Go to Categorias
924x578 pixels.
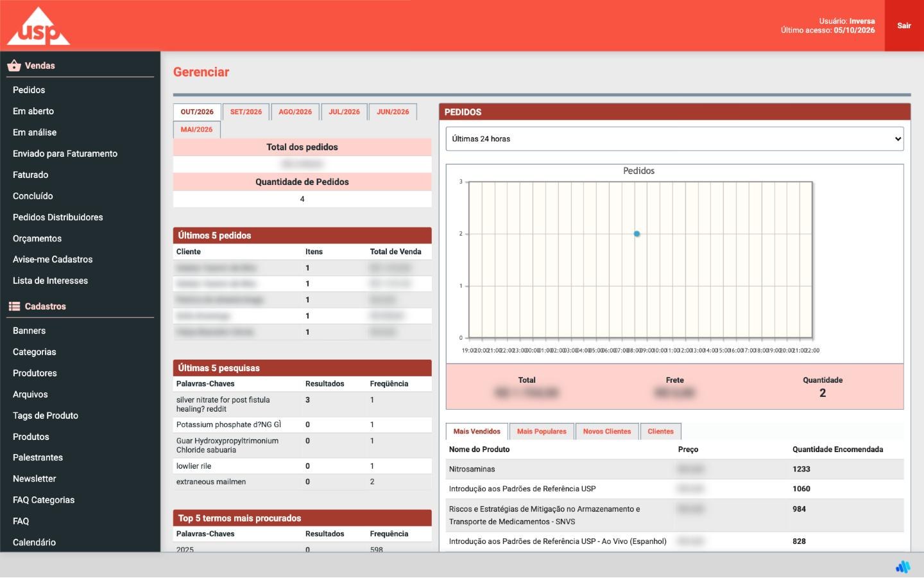tap(34, 352)
